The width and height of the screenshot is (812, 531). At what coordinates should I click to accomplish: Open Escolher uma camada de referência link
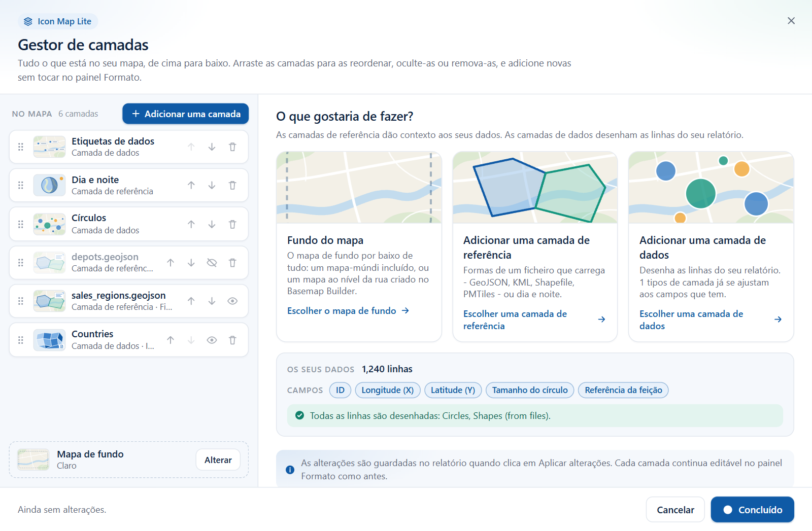(x=534, y=320)
